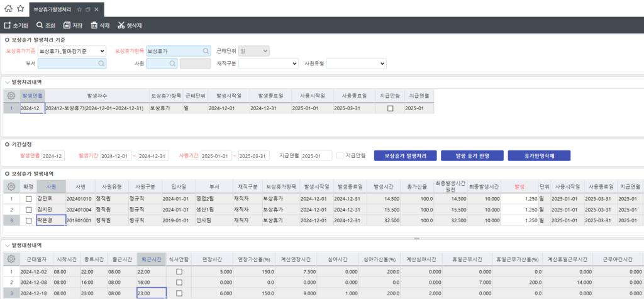Click 퇴근시간 cell 23:00
644x299 pixels.
click(152, 293)
